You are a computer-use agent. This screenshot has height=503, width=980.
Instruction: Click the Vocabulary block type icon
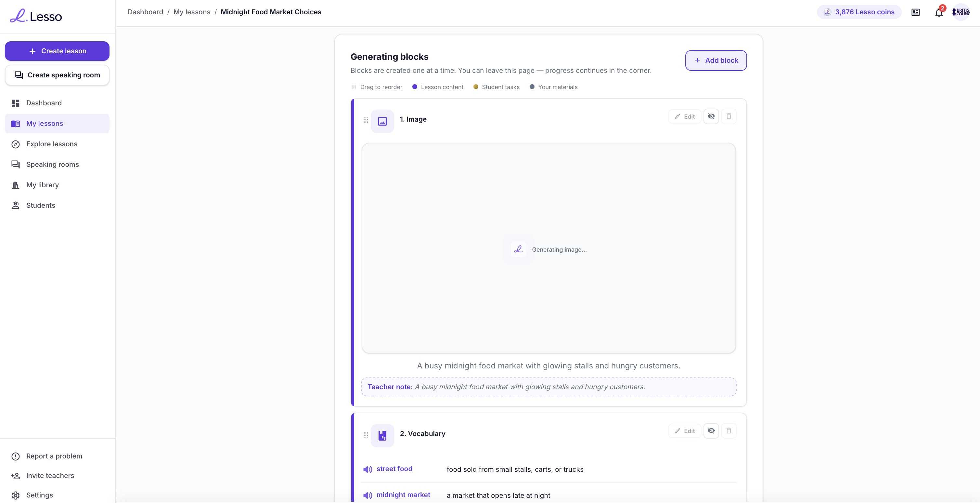coord(382,436)
